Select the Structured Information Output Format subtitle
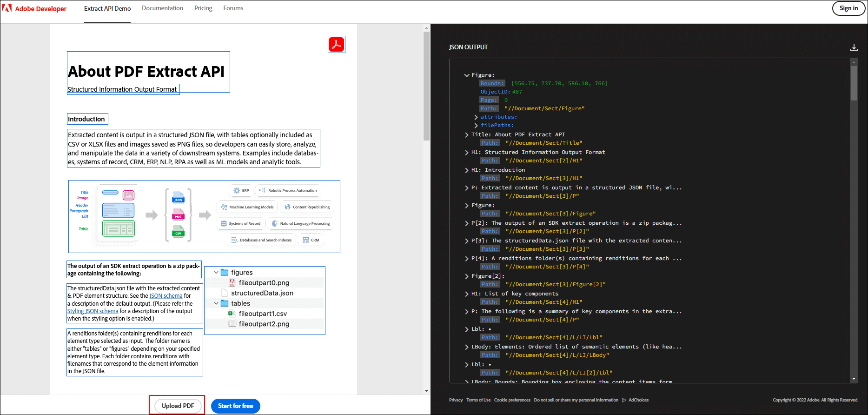 [123, 89]
